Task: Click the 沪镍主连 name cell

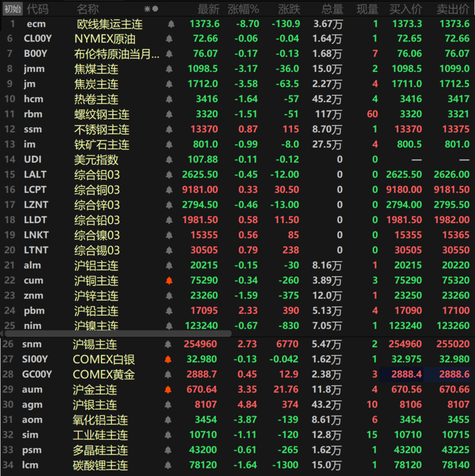Action: coord(96,325)
